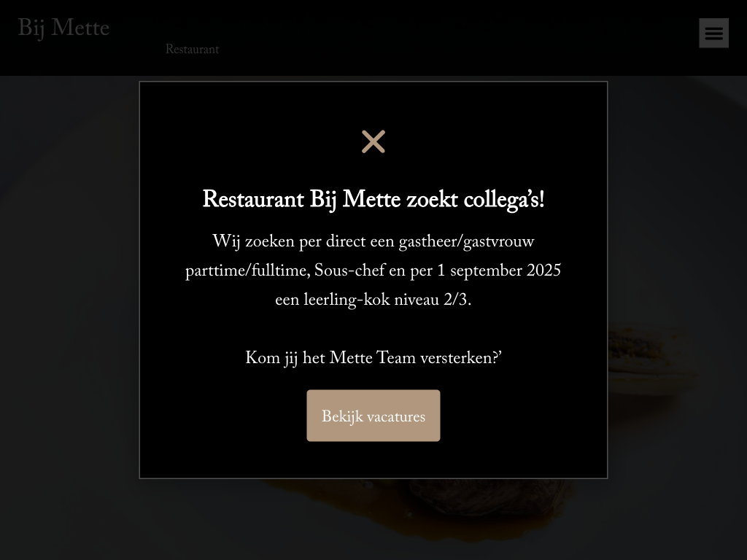The width and height of the screenshot is (747, 560).
Task: Click the leerling-kok niveau 2/3 line
Action: pyautogui.click(x=373, y=301)
